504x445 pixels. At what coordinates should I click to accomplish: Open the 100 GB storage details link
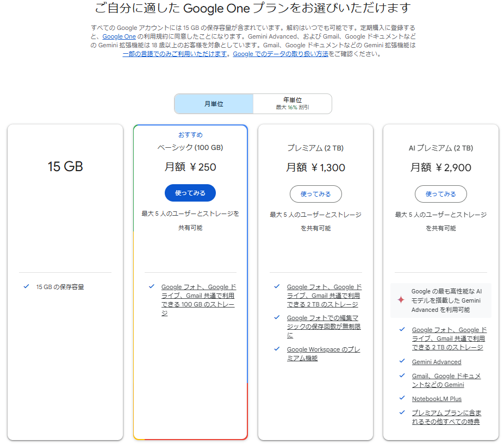[198, 300]
